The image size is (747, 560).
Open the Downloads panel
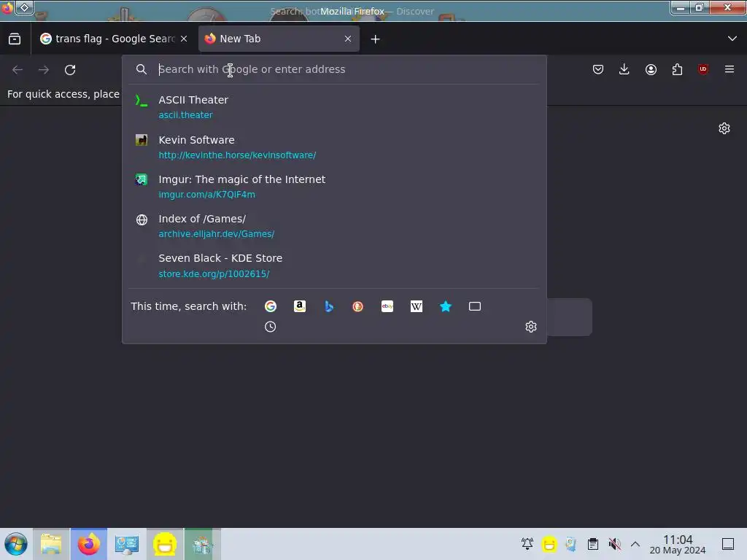[624, 69]
